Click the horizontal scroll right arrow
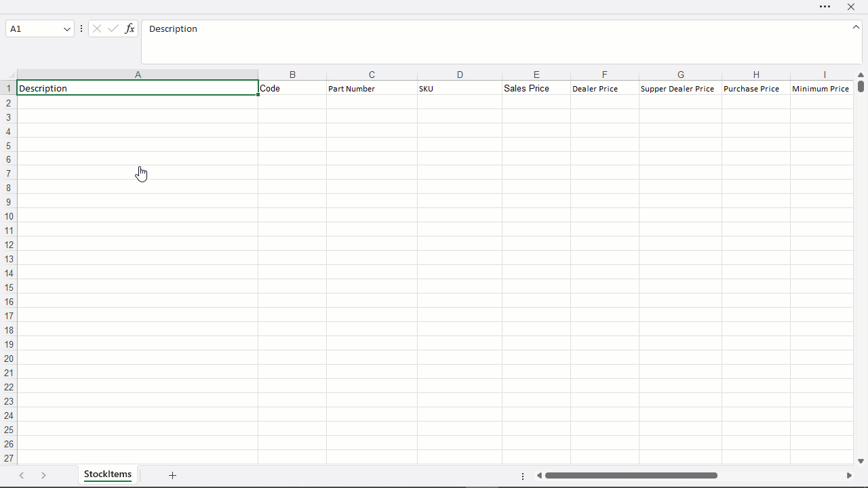 point(849,475)
